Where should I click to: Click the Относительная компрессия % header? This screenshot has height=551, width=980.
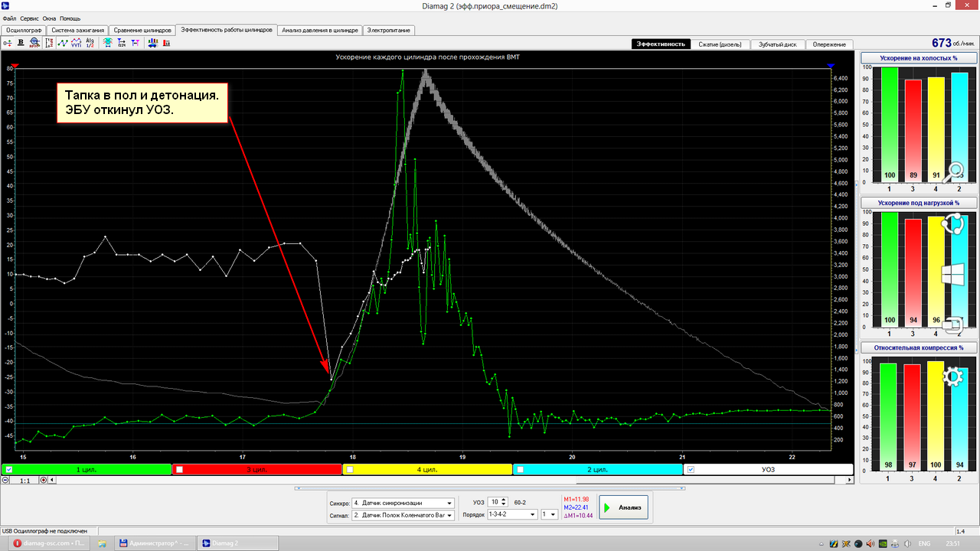coord(919,347)
